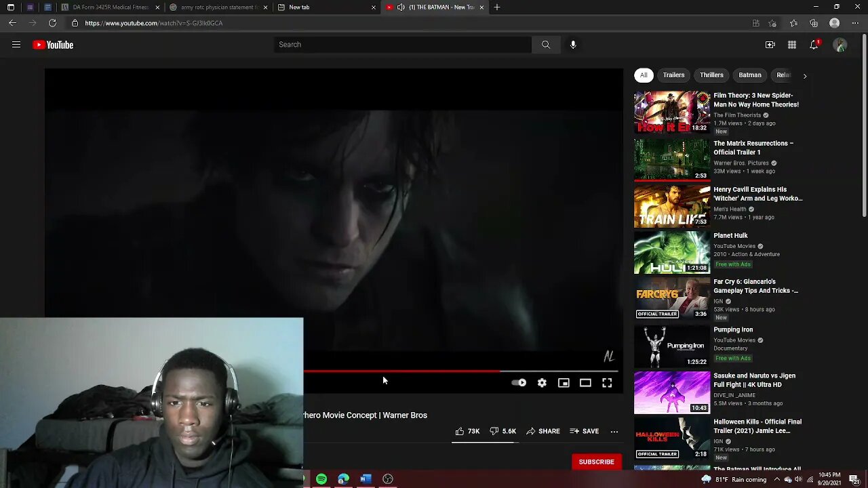The height and width of the screenshot is (488, 868).
Task: Toggle the autoplay switch in the player
Action: coord(519,383)
